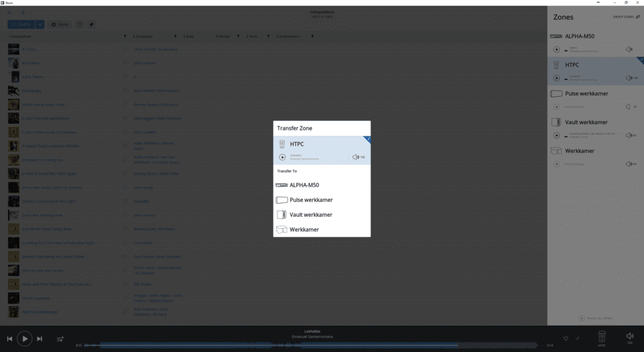Open Pulse werkkamer volume icon
Viewport: 644px width, 352px height.
pyautogui.click(x=628, y=107)
